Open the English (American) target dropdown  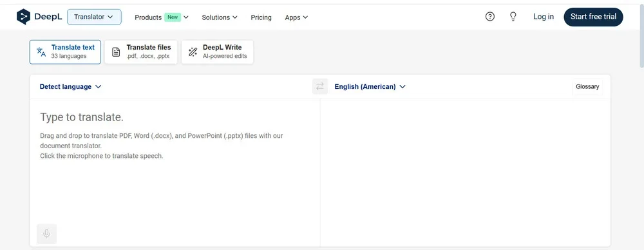click(x=370, y=86)
